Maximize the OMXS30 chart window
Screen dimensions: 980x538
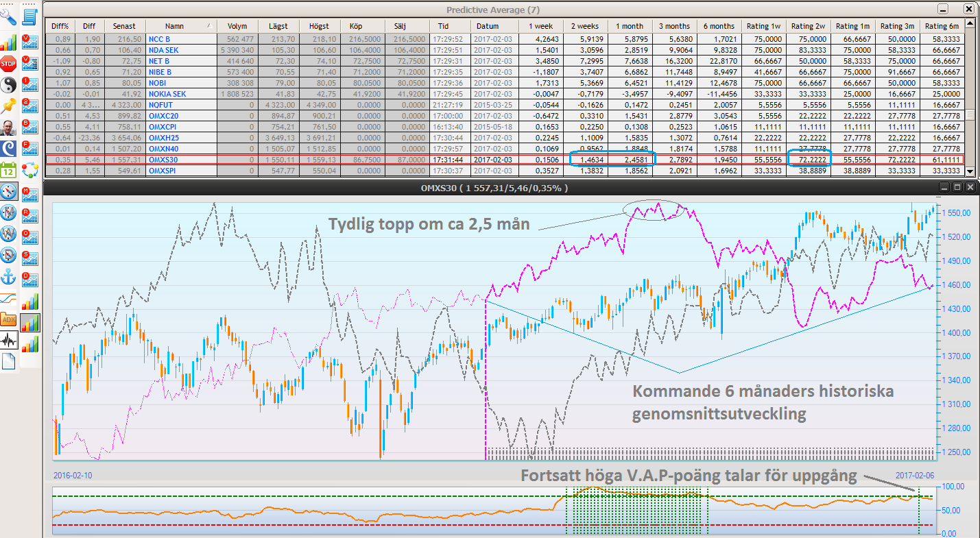tap(958, 187)
